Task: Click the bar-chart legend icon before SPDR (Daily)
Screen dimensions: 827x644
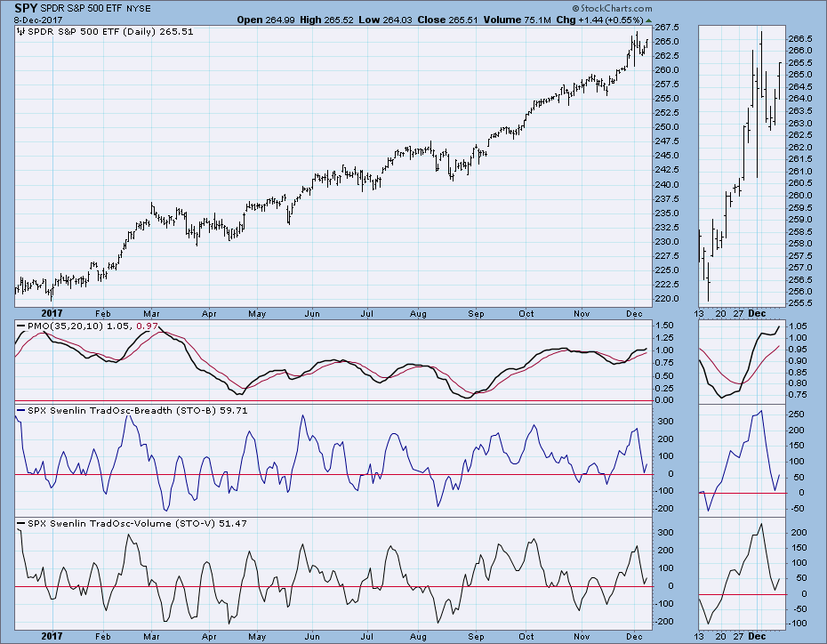Action: (x=20, y=32)
